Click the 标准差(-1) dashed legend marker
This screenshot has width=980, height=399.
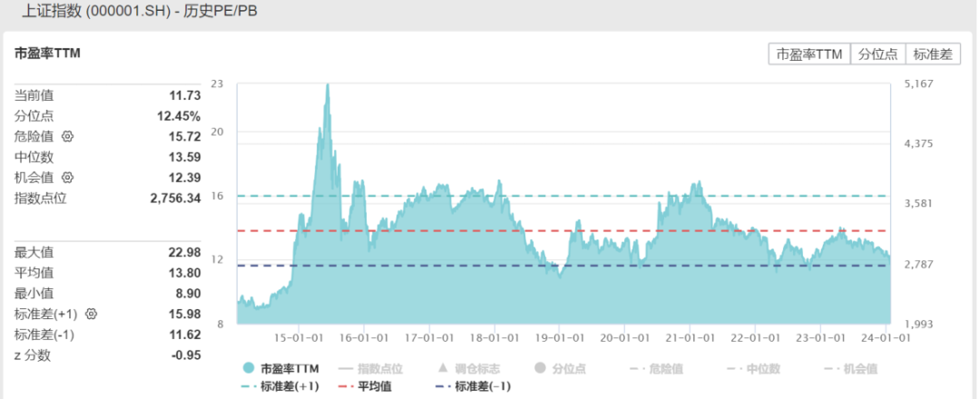coord(442,386)
